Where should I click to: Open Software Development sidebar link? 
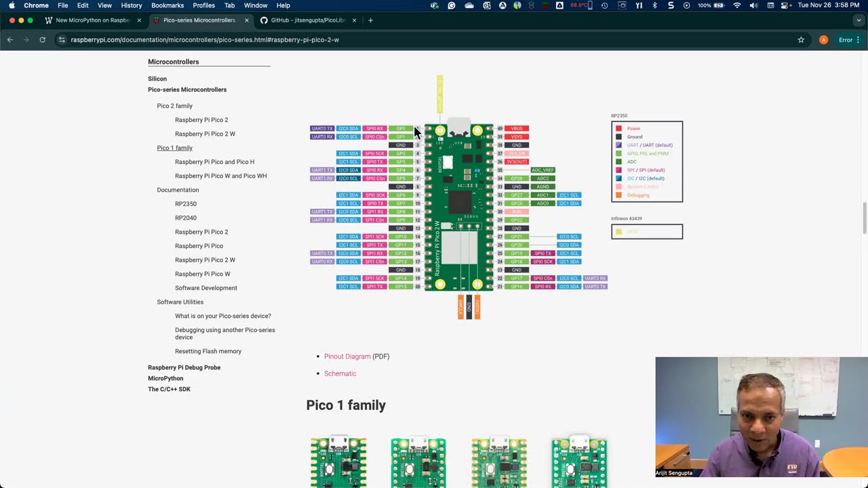click(x=206, y=288)
